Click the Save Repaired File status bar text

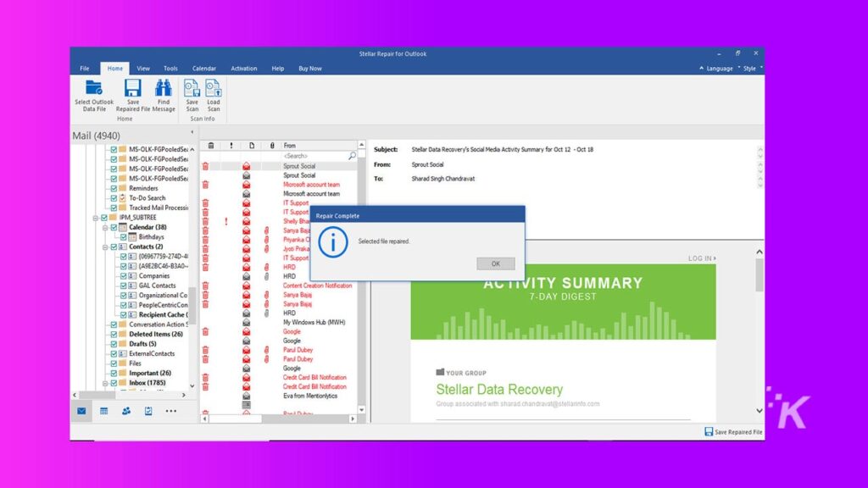tap(738, 432)
